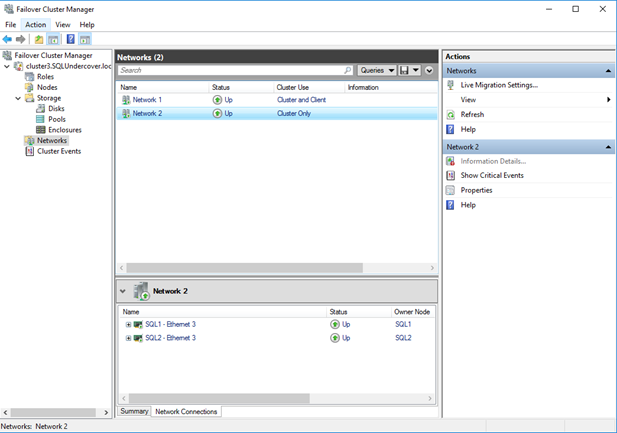Click the blue Help toolbar icon
The image size is (617, 433).
click(70, 39)
